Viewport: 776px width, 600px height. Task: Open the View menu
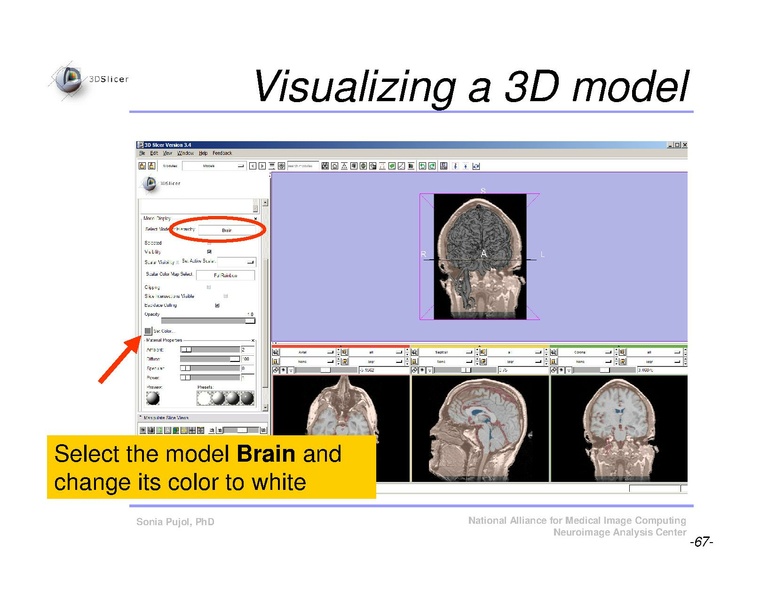point(168,153)
